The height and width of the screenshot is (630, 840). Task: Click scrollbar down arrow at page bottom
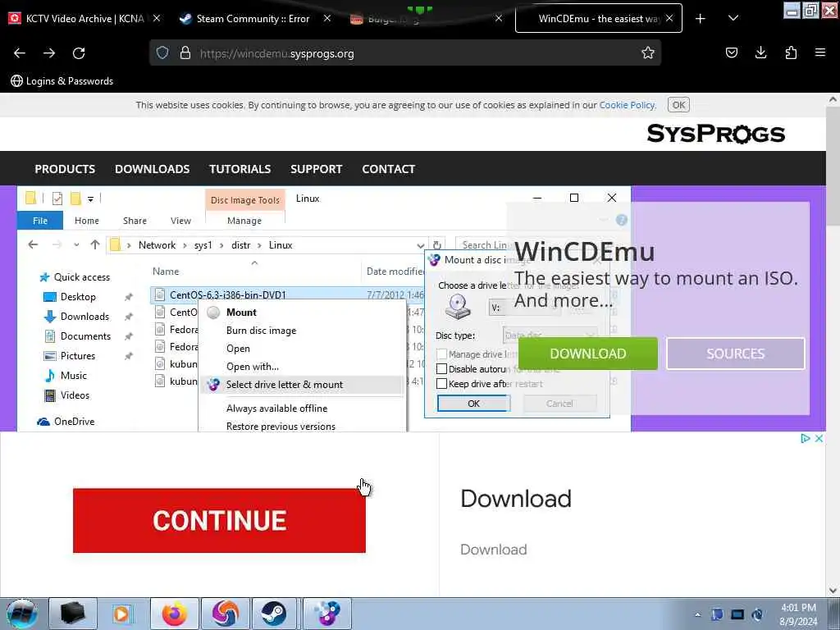click(x=833, y=591)
